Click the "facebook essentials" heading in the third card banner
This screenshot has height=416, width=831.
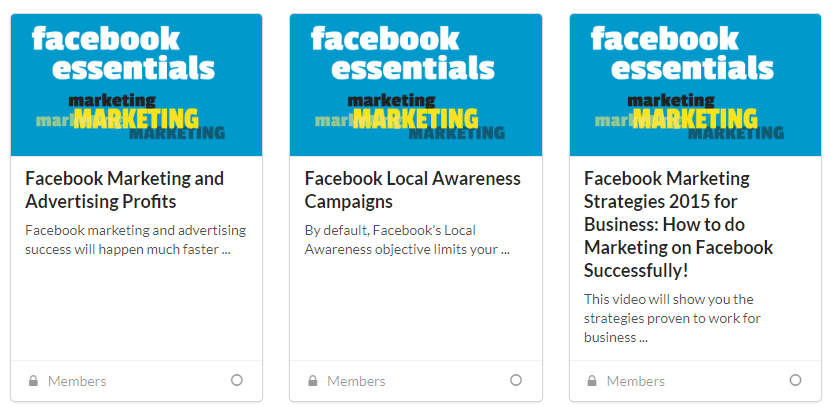pyautogui.click(x=681, y=54)
